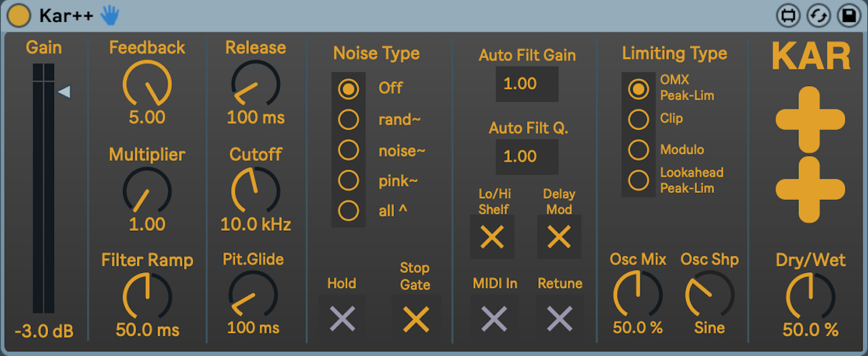
Task: Toggle the Stop Gate switch
Action: click(x=416, y=319)
